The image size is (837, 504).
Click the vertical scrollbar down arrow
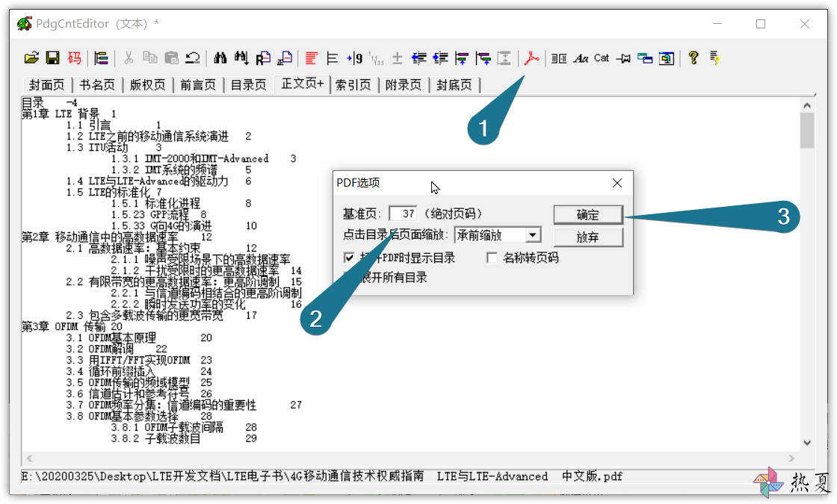point(807,443)
